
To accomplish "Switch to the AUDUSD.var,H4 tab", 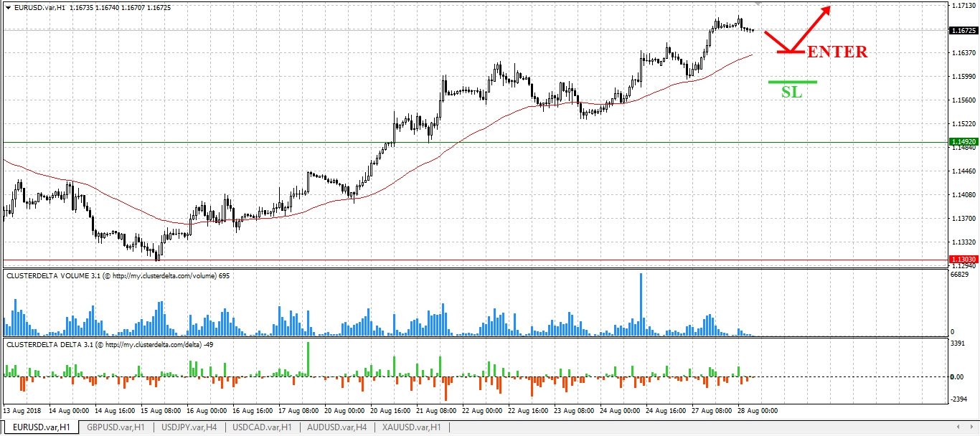I will click(336, 427).
